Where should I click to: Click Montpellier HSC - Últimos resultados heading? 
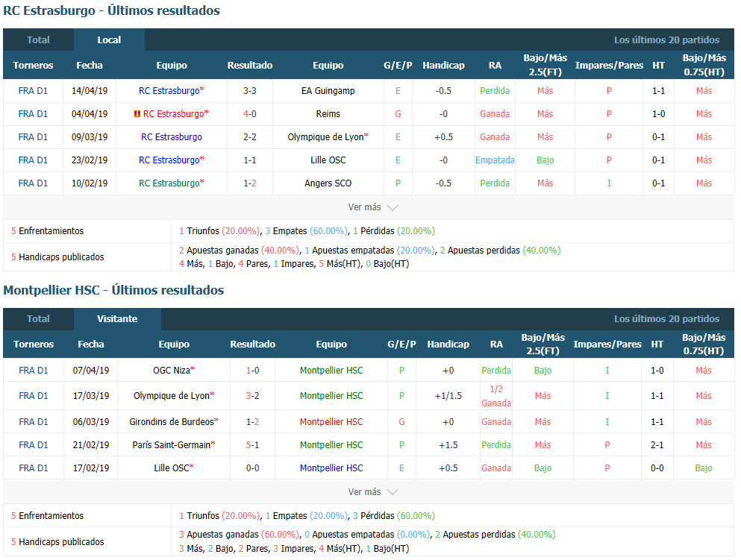coord(113,290)
